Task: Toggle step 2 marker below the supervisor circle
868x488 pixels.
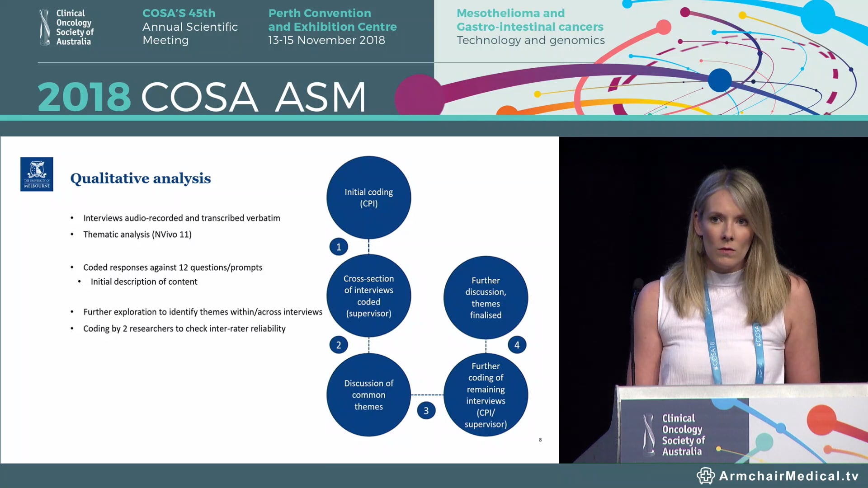Action: 338,344
